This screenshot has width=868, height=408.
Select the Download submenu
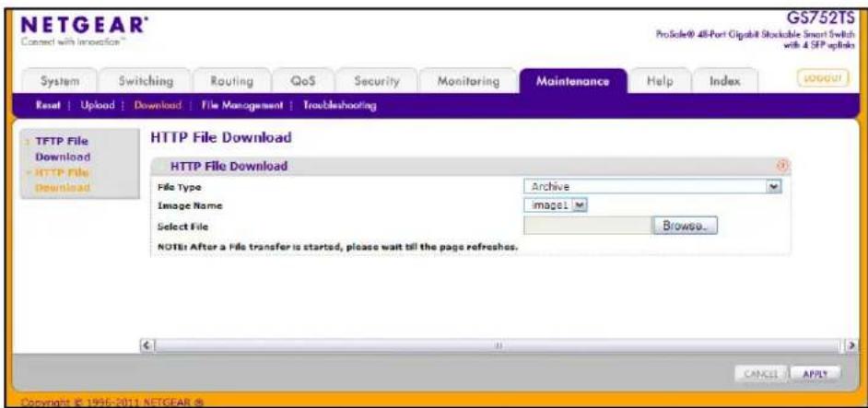158,105
